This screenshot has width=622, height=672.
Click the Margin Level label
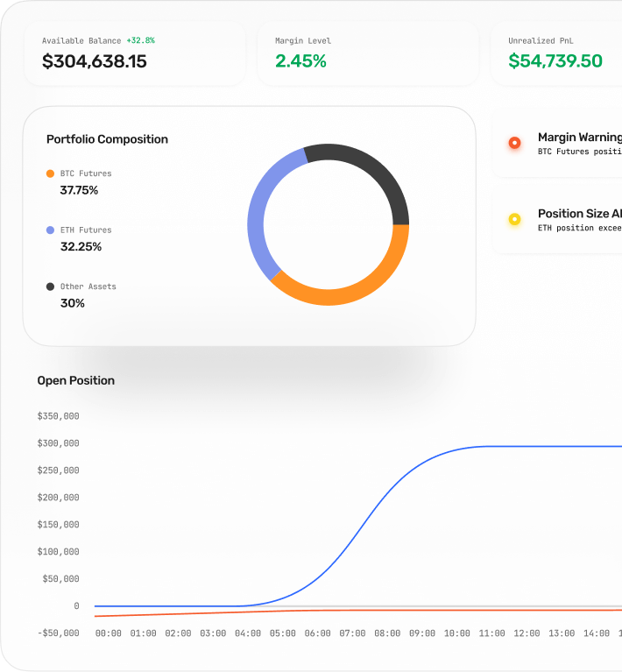point(303,41)
